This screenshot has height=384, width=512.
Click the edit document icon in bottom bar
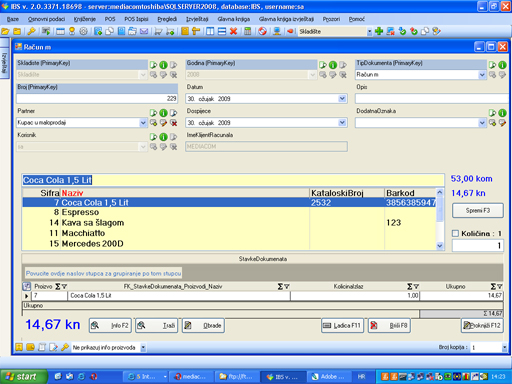53,347
